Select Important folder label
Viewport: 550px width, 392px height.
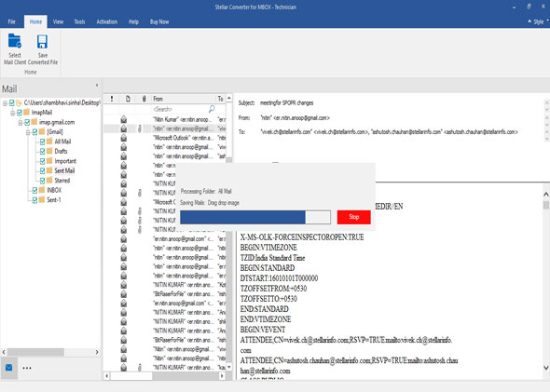pyautogui.click(x=65, y=161)
